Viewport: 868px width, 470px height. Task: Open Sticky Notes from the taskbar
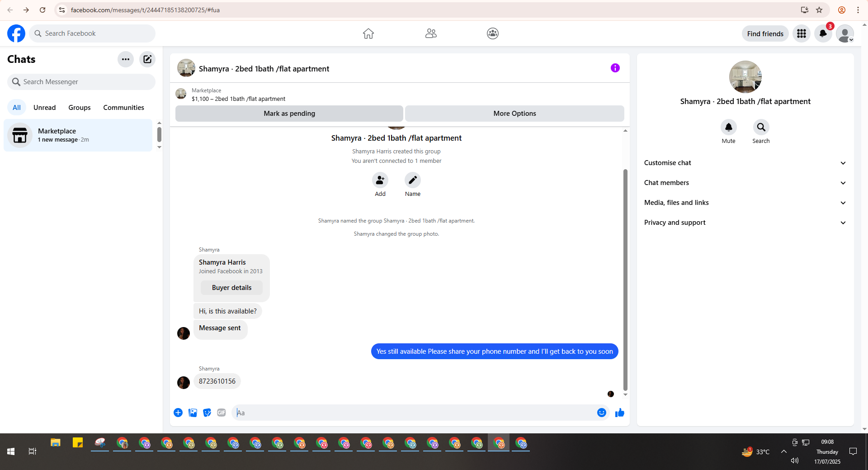[78, 443]
